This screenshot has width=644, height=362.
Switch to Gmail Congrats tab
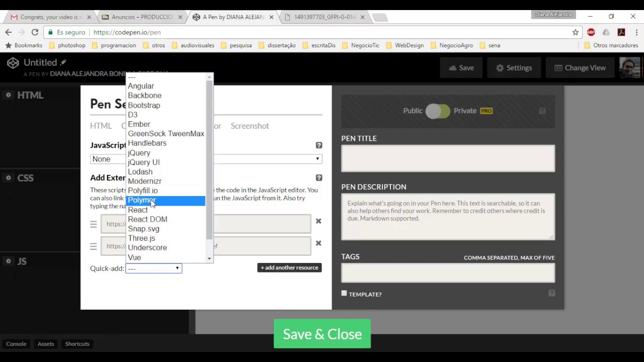51,17
